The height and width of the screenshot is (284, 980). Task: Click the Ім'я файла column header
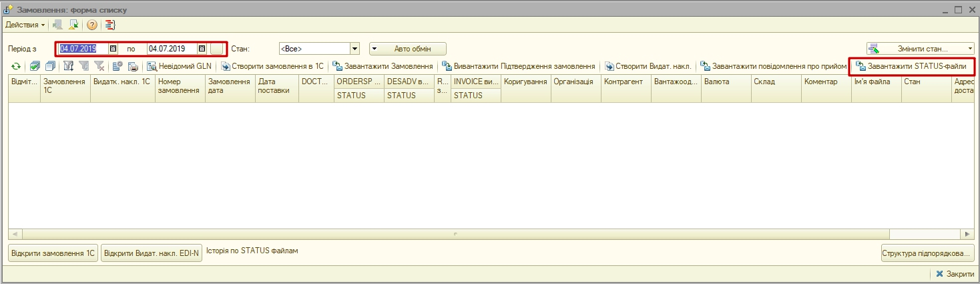coord(877,88)
